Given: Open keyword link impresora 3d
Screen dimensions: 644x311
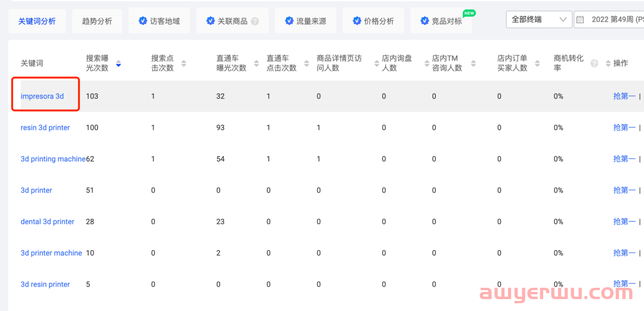Looking at the screenshot, I should (42, 96).
